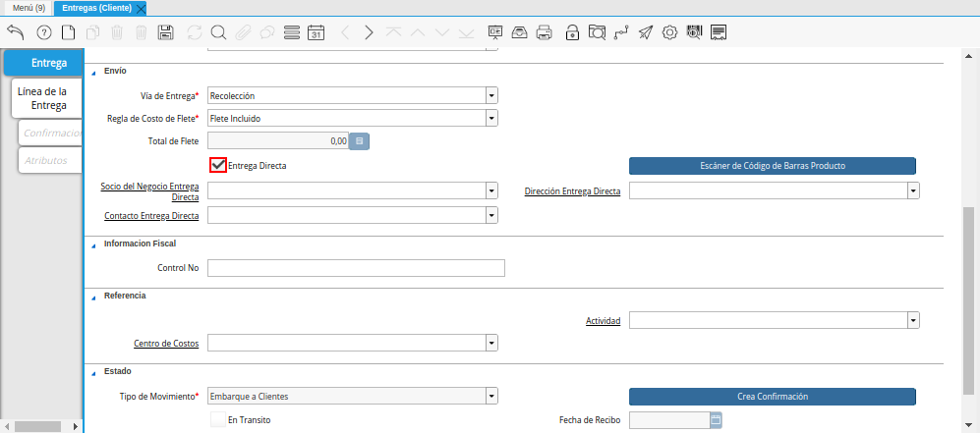Switch to the Menú (9) tab

29,8
